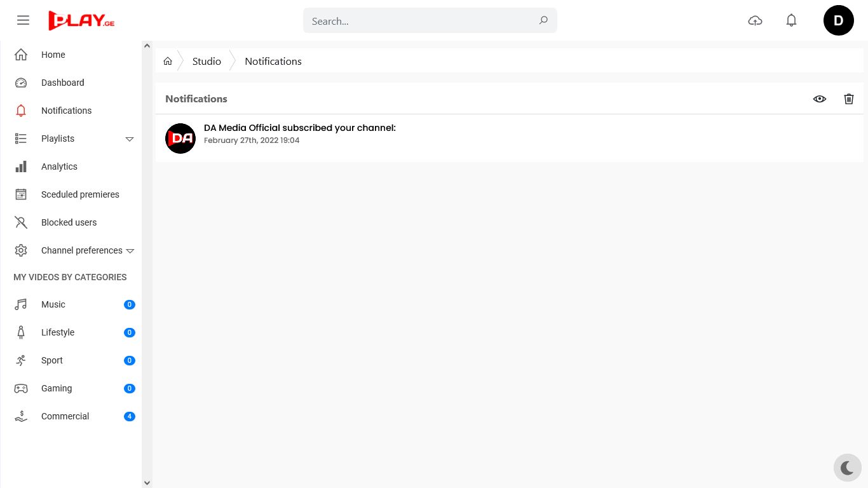Click the home icon in breadcrumb

tap(168, 61)
